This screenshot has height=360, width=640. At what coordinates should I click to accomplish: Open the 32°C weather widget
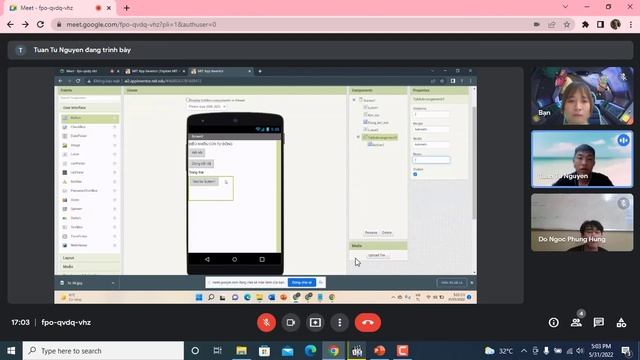(499, 351)
